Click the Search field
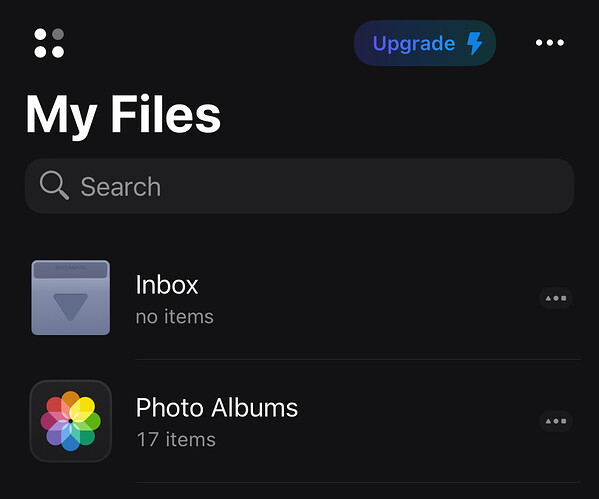The width and height of the screenshot is (599, 499). (300, 186)
